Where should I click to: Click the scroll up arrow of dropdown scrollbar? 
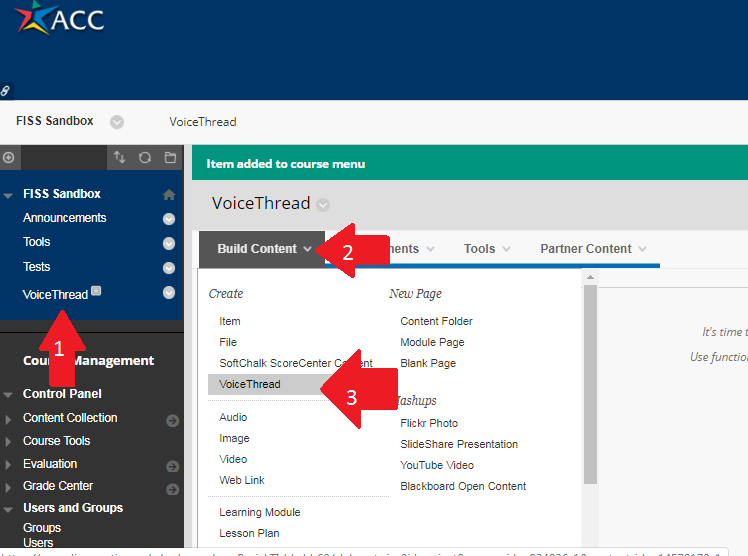coord(590,277)
